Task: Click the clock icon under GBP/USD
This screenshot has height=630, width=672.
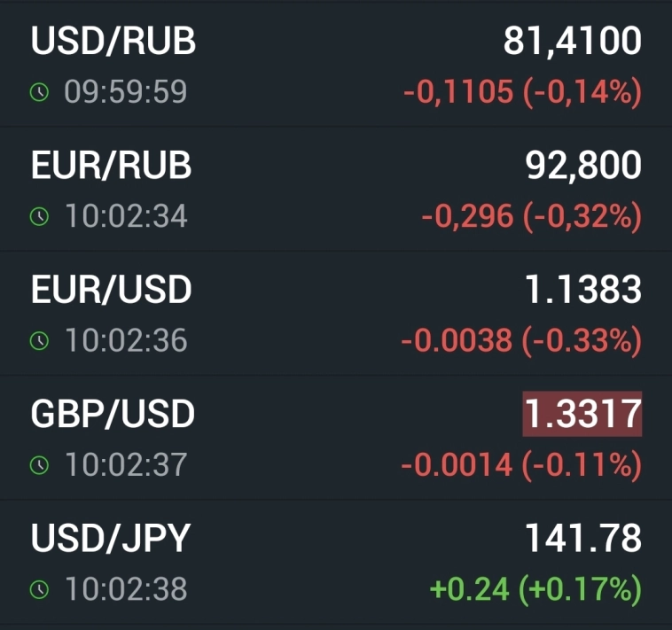Action: pyautogui.click(x=39, y=464)
